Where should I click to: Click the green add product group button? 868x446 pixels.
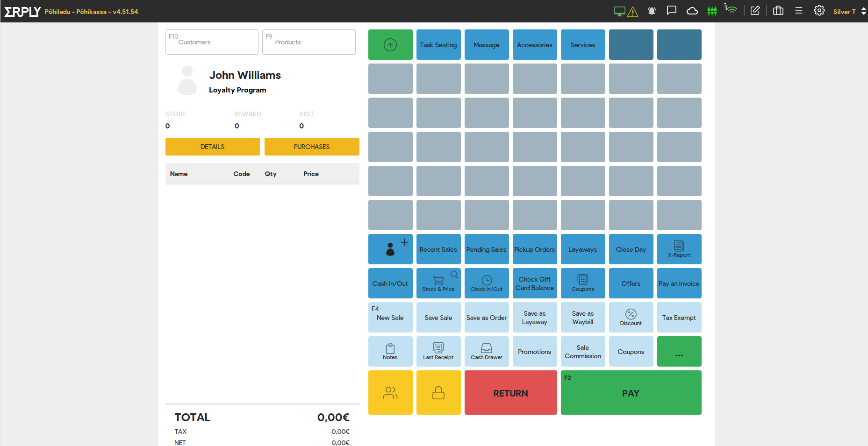(390, 45)
